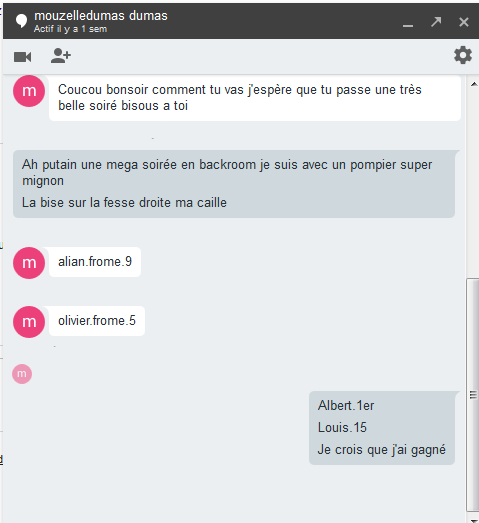Click the chat scrollbar thumb
The width and height of the screenshot is (479, 523).
point(473,395)
